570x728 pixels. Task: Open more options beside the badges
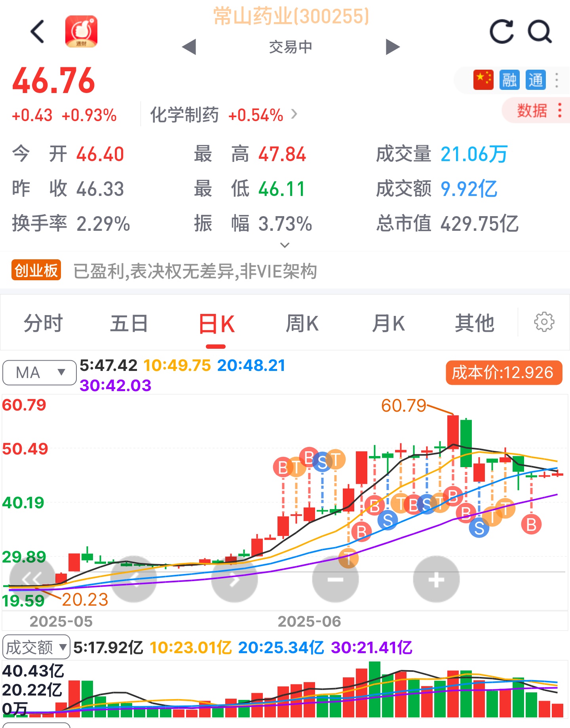pyautogui.click(x=557, y=80)
